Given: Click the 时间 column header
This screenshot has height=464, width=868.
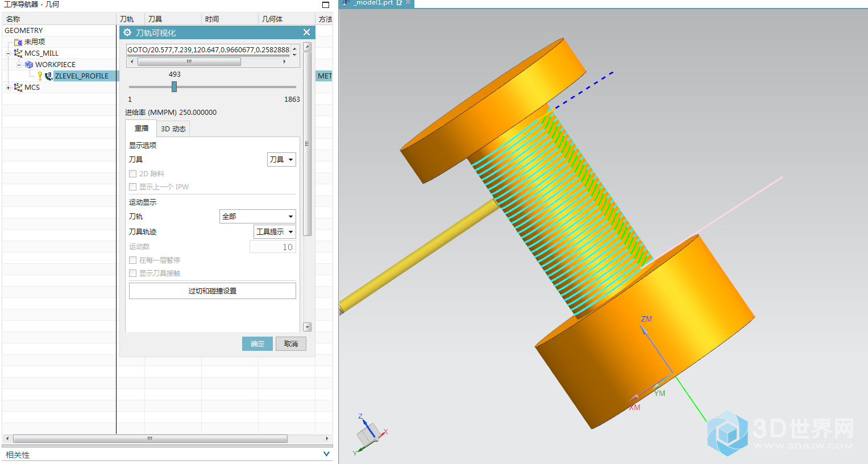Looking at the screenshot, I should coord(230,19).
